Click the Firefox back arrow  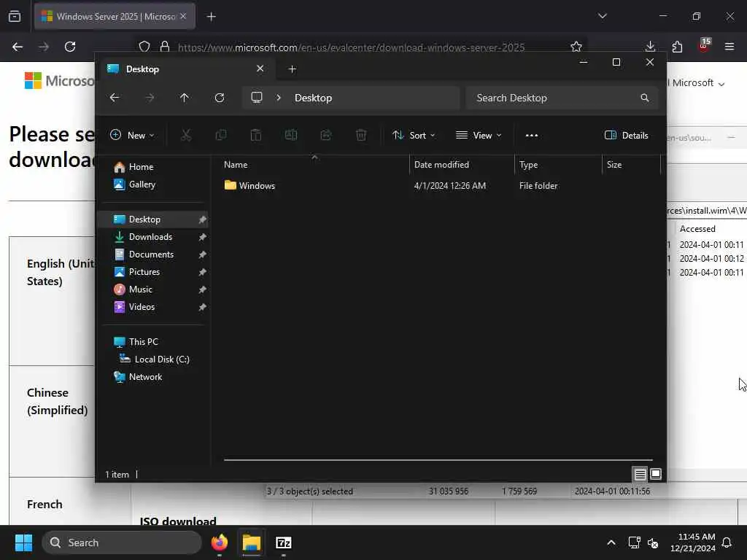[x=18, y=47]
